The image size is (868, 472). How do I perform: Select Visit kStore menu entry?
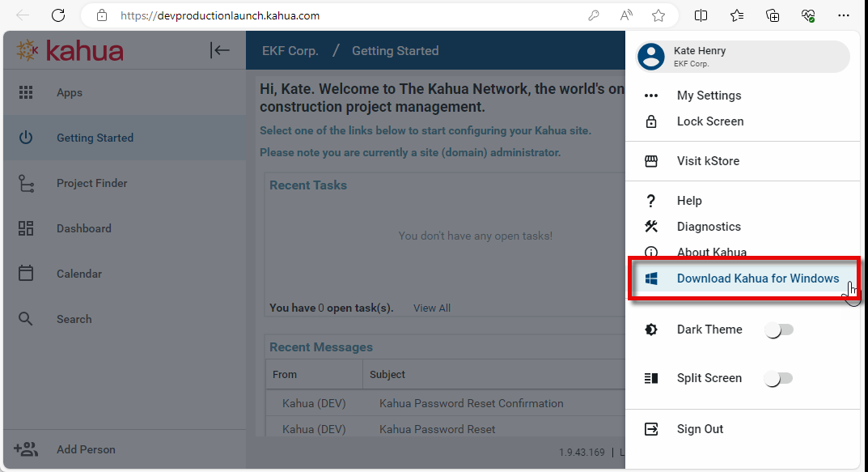point(708,161)
